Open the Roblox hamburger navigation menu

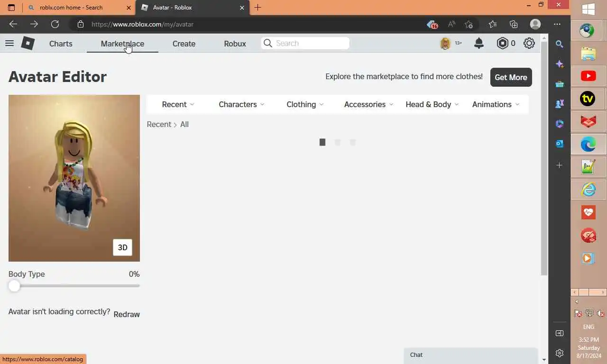point(9,43)
